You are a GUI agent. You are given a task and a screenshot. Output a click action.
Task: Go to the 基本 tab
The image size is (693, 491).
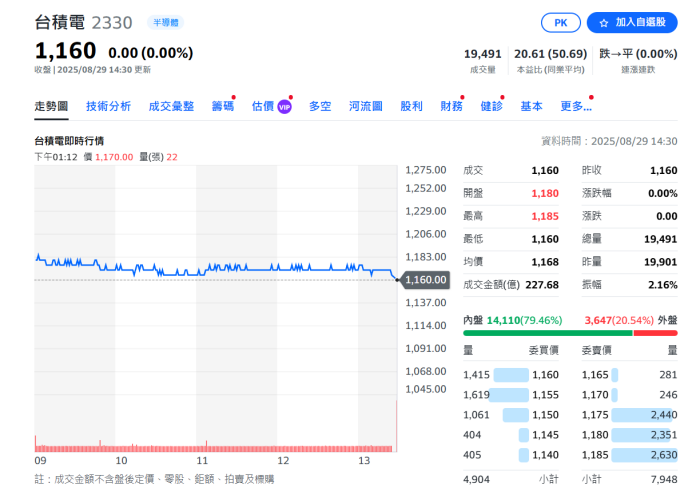[x=531, y=106]
